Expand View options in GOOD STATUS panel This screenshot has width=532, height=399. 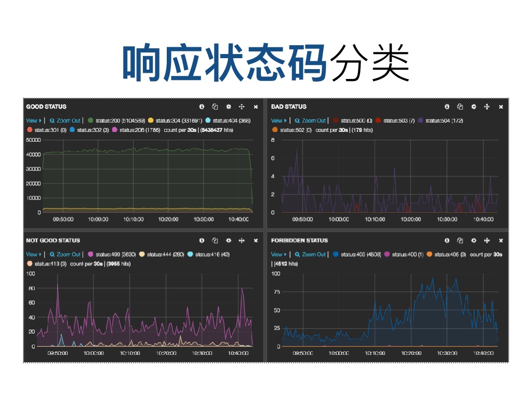[34, 121]
